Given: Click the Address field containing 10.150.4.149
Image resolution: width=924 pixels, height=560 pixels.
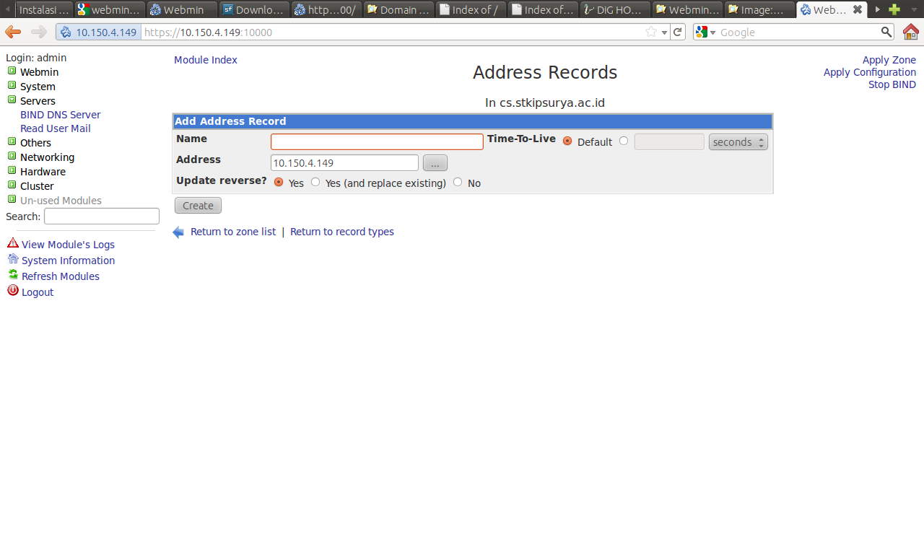Looking at the screenshot, I should (344, 163).
